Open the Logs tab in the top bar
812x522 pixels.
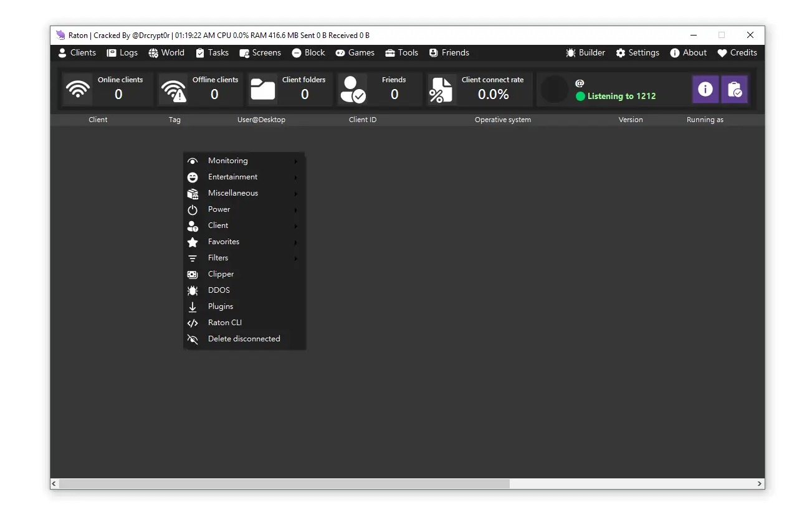click(122, 53)
